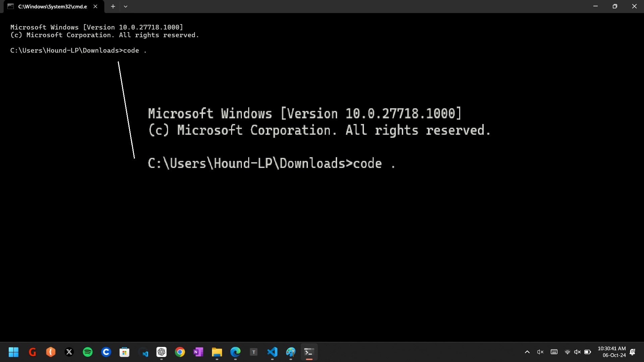The image size is (644, 362).
Task: Launch Microsoft Edge from taskbar
Action: (235, 352)
